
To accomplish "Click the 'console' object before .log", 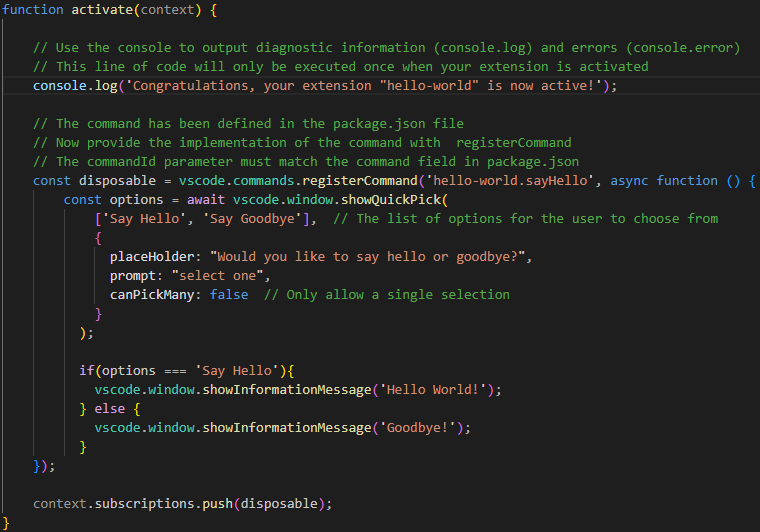I will click(x=60, y=86).
